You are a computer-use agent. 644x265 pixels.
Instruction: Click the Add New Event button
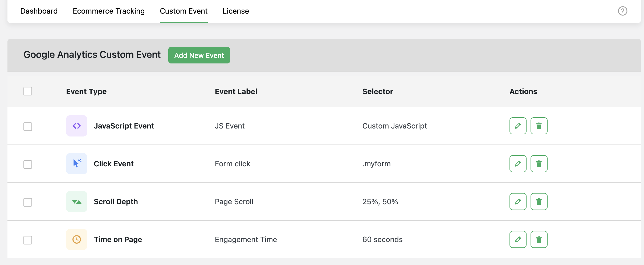(199, 55)
